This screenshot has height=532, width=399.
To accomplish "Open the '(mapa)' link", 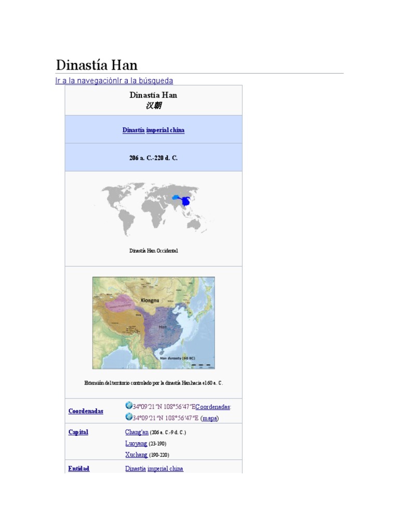I will coord(210,418).
